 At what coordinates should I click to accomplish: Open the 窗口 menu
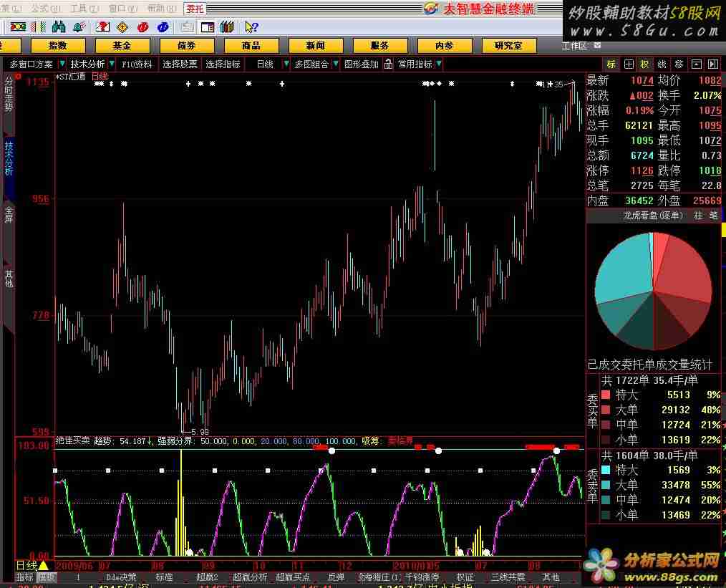point(122,9)
